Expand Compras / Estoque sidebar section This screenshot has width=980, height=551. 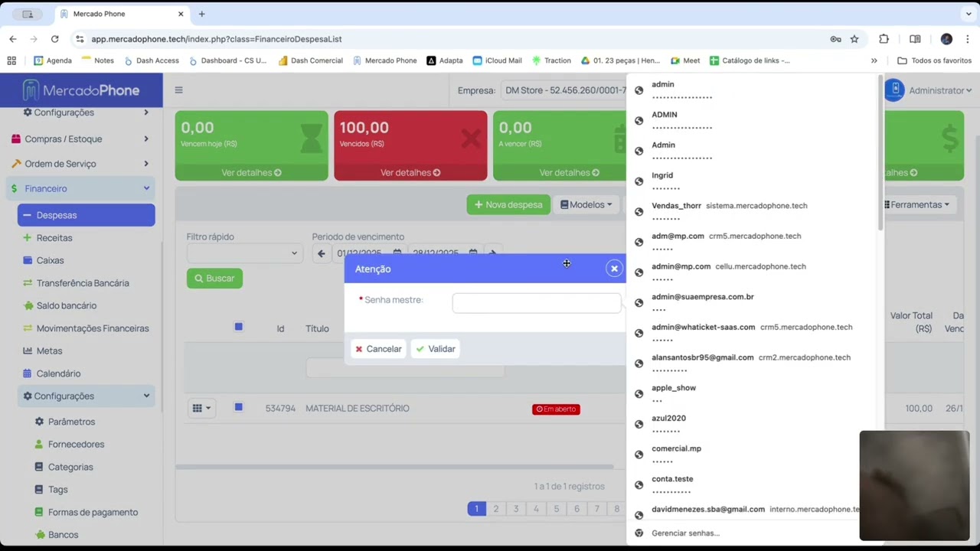(81, 139)
